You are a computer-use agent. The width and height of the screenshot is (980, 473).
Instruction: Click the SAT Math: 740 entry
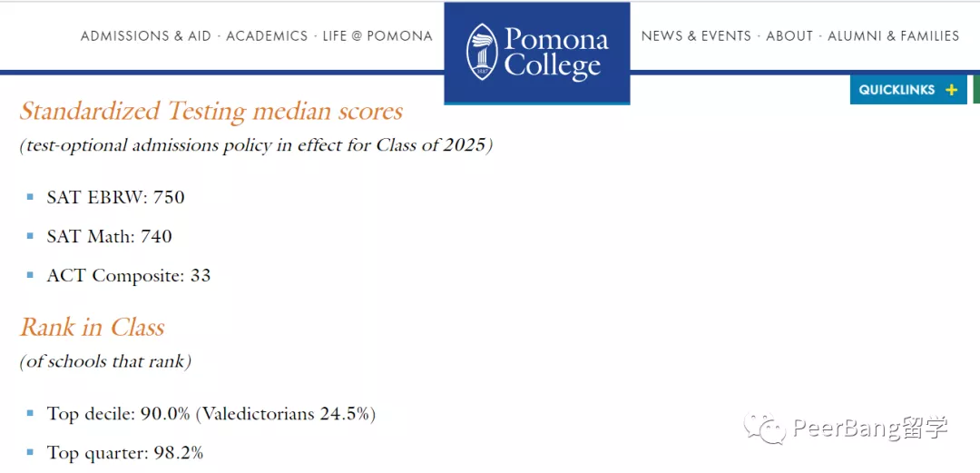pos(109,236)
